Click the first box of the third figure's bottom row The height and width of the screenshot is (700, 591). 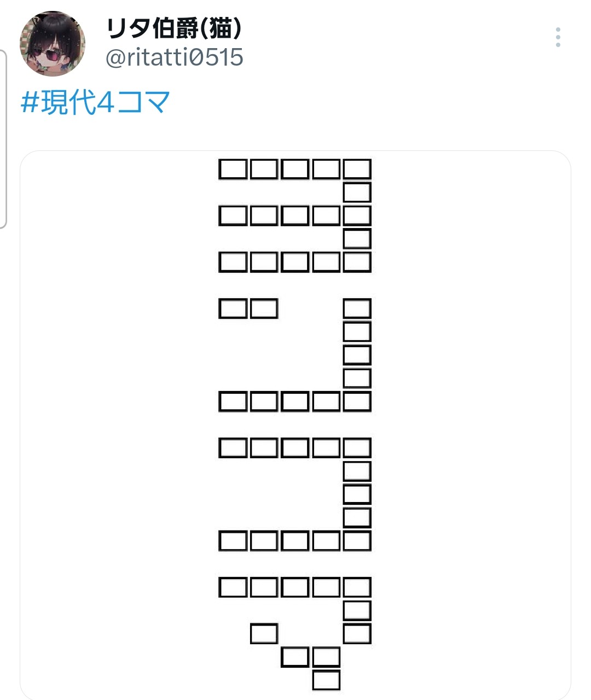click(x=233, y=541)
